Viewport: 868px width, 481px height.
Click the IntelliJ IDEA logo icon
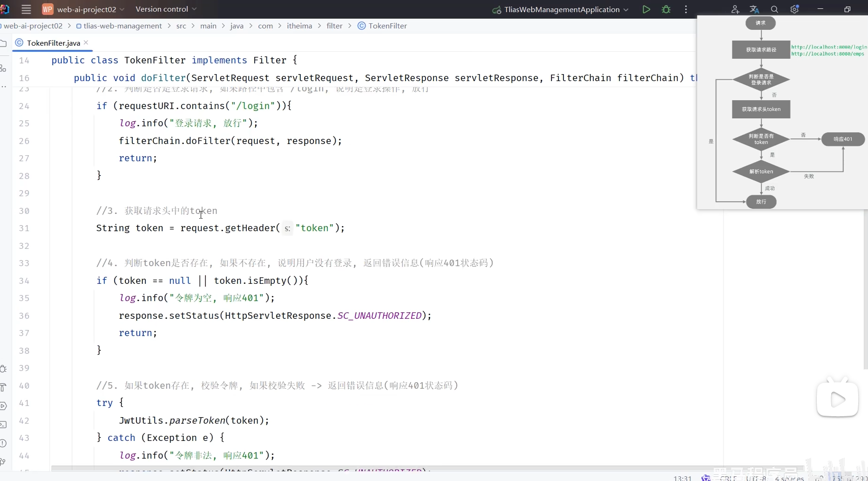[5, 9]
